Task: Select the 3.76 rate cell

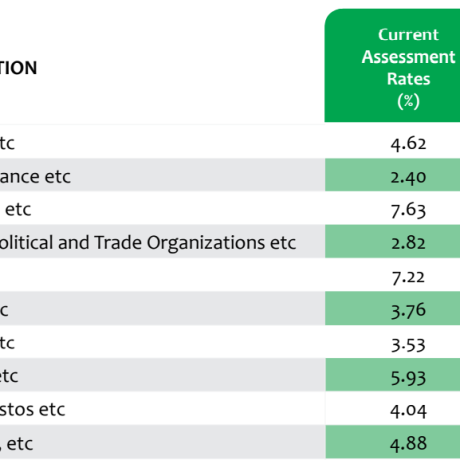Action: point(392,308)
